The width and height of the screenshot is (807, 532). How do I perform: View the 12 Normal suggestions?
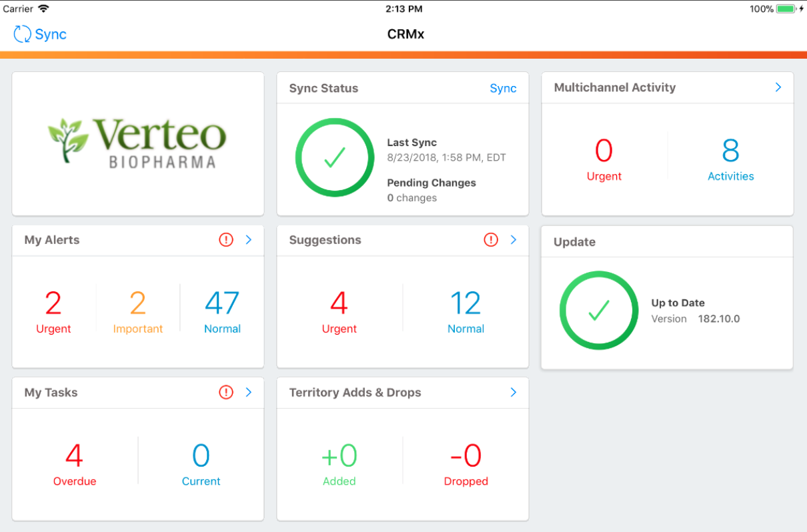point(466,311)
